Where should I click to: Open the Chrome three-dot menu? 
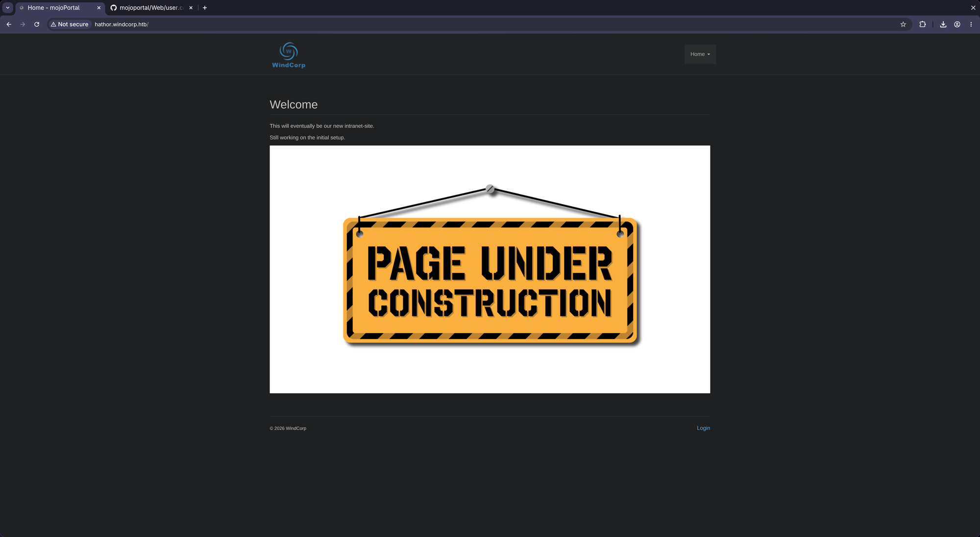point(971,24)
